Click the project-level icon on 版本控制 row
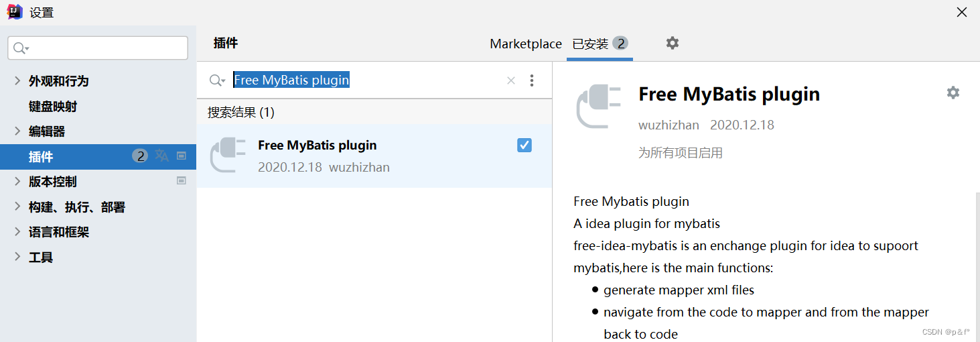This screenshot has height=342, width=980. tap(181, 180)
